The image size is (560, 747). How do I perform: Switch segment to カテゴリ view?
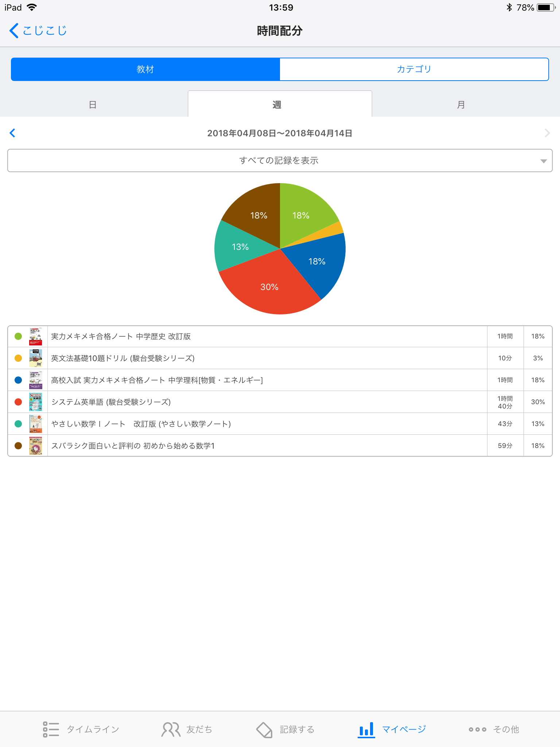(414, 69)
